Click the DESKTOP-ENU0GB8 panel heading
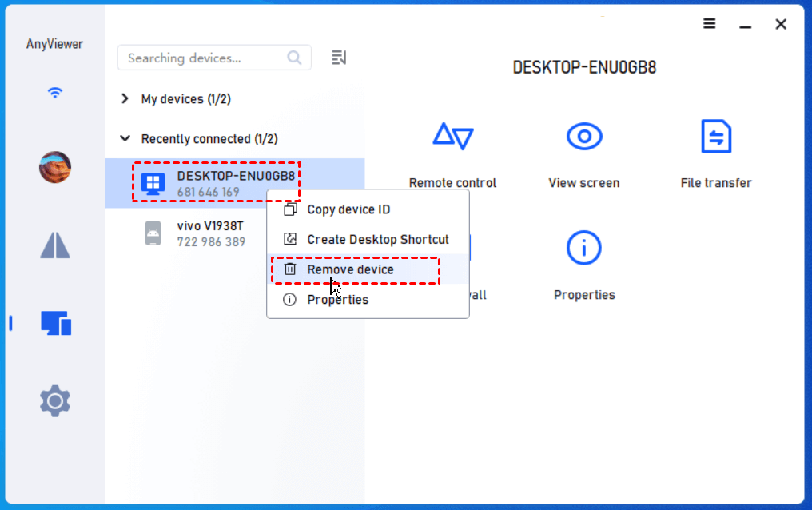The height and width of the screenshot is (510, 812). [x=584, y=67]
